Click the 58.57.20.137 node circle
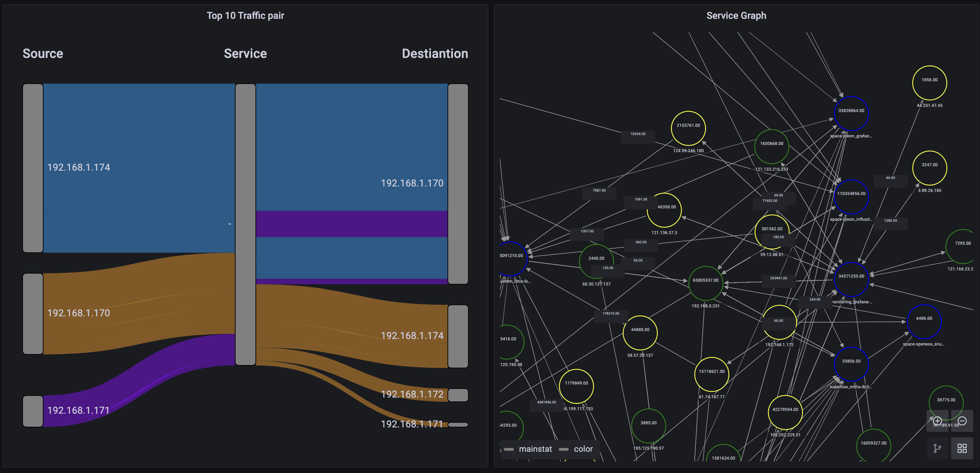The image size is (980, 473). tap(640, 333)
